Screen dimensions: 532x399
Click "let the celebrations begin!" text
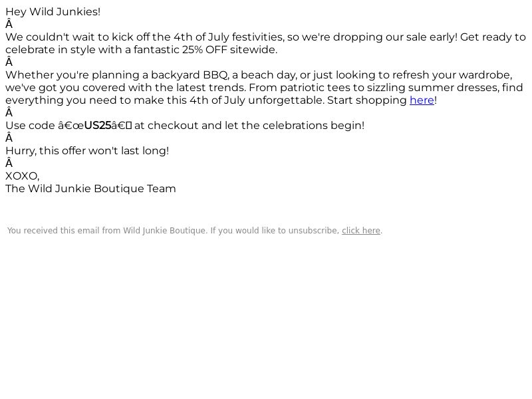[295, 126]
